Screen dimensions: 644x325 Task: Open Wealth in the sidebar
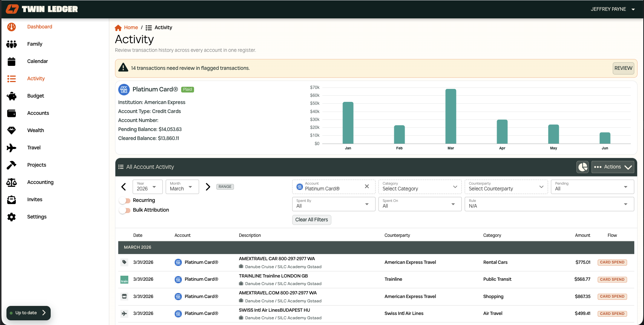coord(36,130)
